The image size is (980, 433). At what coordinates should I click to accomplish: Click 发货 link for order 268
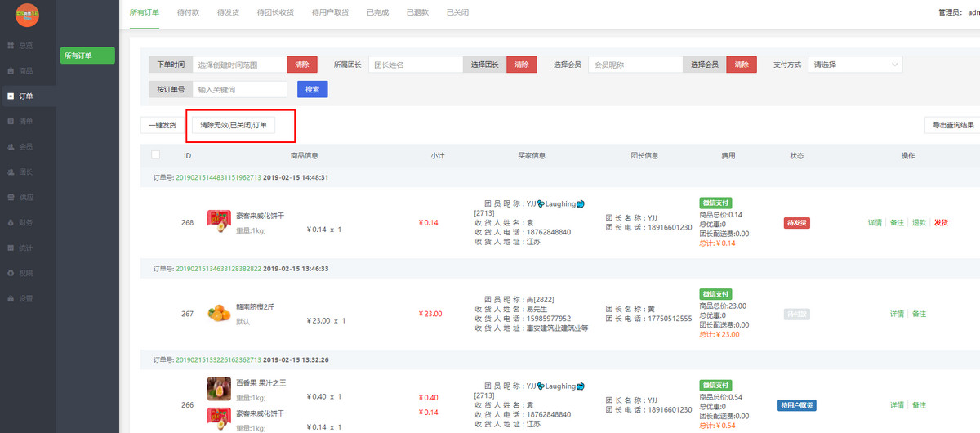[941, 222]
